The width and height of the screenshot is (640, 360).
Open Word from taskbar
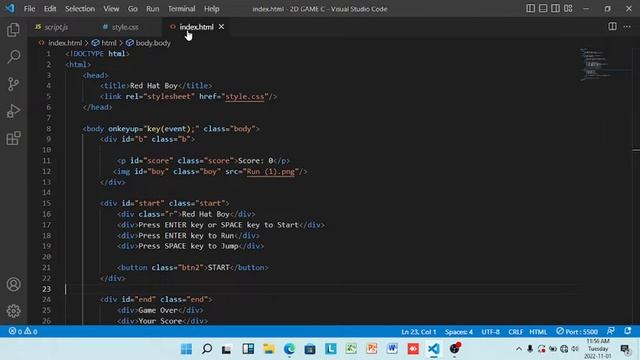pyautogui.click(x=392, y=349)
